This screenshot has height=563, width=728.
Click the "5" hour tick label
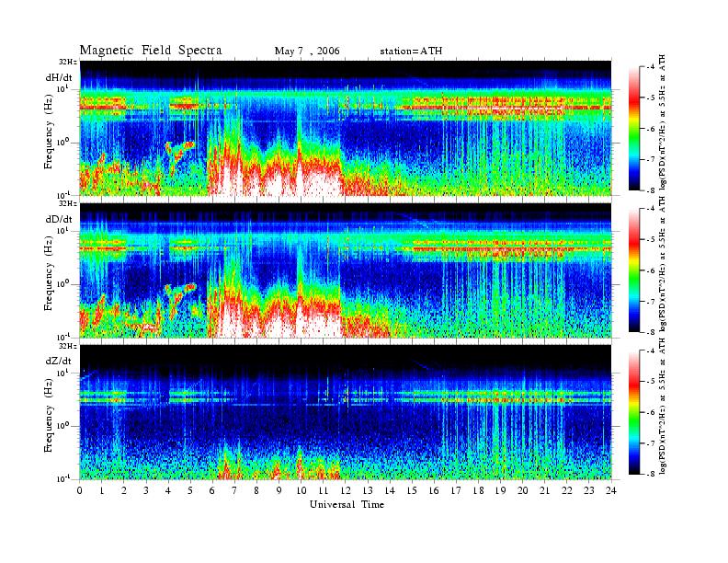(x=190, y=490)
